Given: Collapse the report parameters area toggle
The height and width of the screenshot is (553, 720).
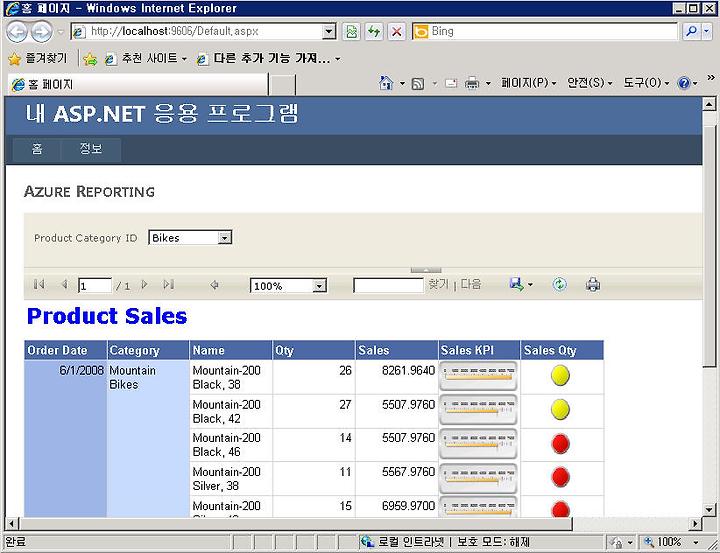Looking at the screenshot, I should point(426,270).
